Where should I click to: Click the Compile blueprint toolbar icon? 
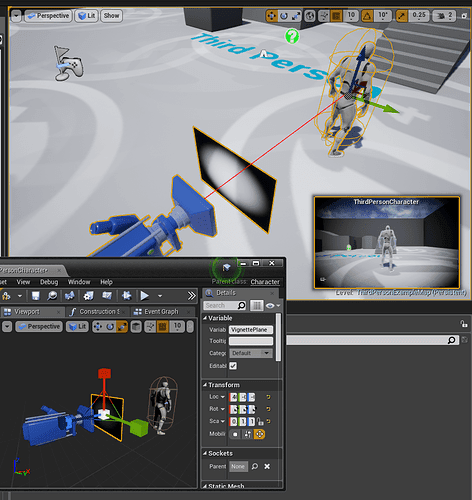(6, 296)
